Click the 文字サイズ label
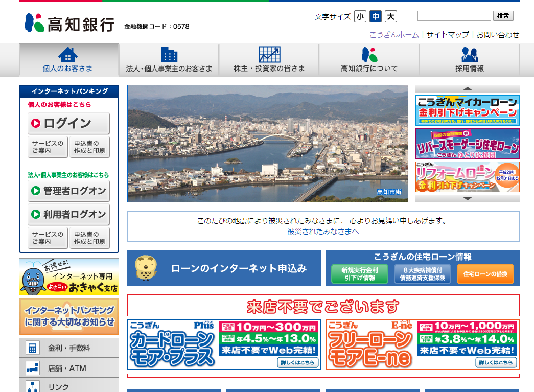Screen dimensions: 534x392 (x=332, y=17)
